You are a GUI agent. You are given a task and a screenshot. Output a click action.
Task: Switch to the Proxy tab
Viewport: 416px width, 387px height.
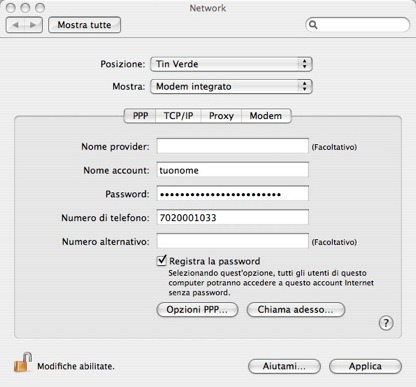[221, 116]
